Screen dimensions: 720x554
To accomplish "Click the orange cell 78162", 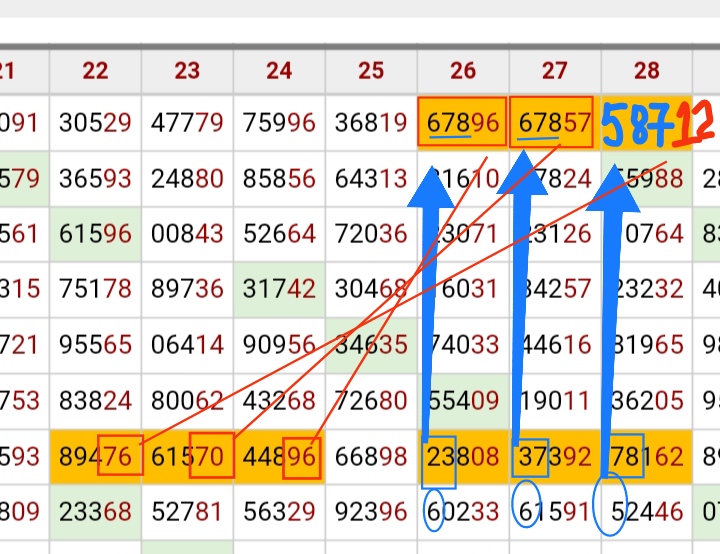I will coord(647,457).
